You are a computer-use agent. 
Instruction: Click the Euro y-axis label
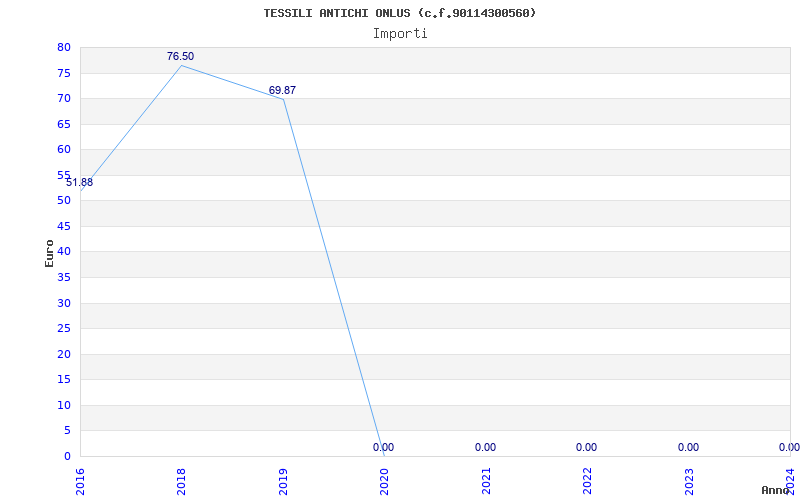click(49, 253)
